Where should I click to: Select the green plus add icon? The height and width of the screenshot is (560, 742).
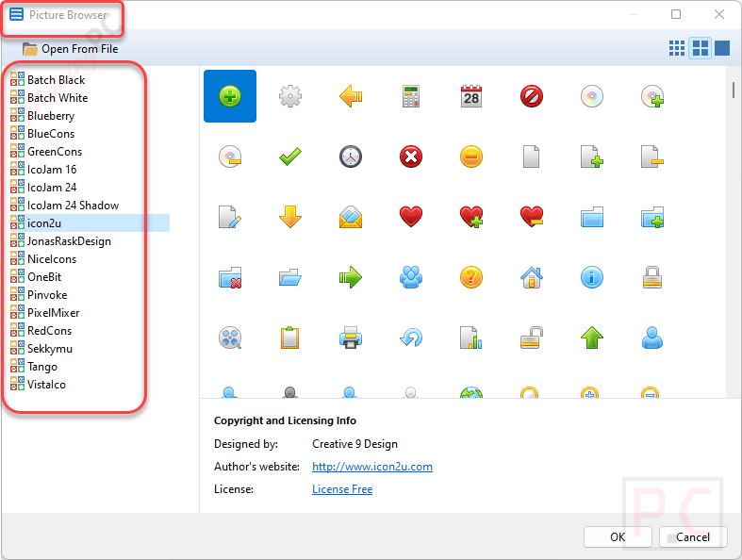(230, 96)
